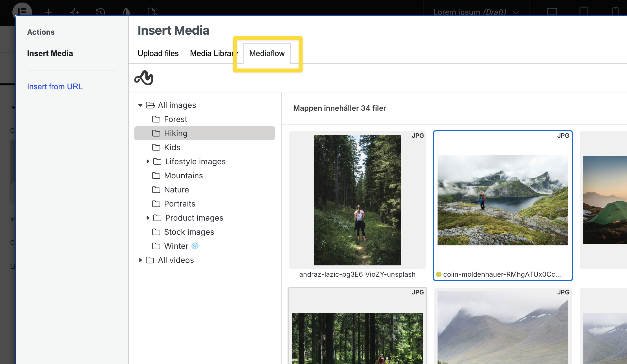Select the foggy grey mountain thumbnail
Viewport: 627px width, 364px height.
(x=503, y=328)
